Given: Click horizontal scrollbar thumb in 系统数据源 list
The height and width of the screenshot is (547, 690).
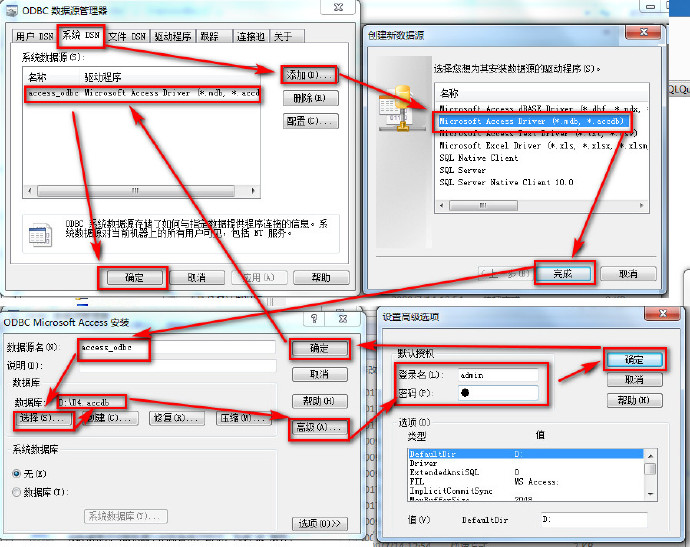Looking at the screenshot, I should click(x=136, y=191).
